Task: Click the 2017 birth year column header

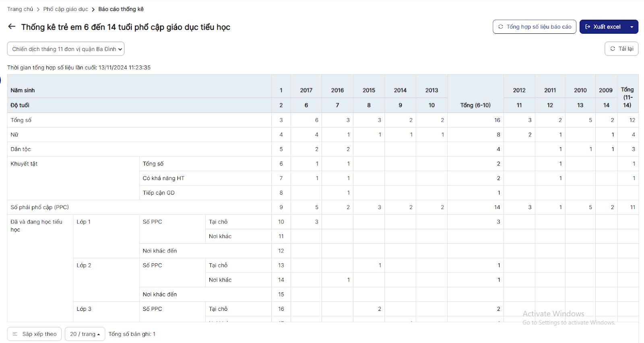Action: point(306,90)
